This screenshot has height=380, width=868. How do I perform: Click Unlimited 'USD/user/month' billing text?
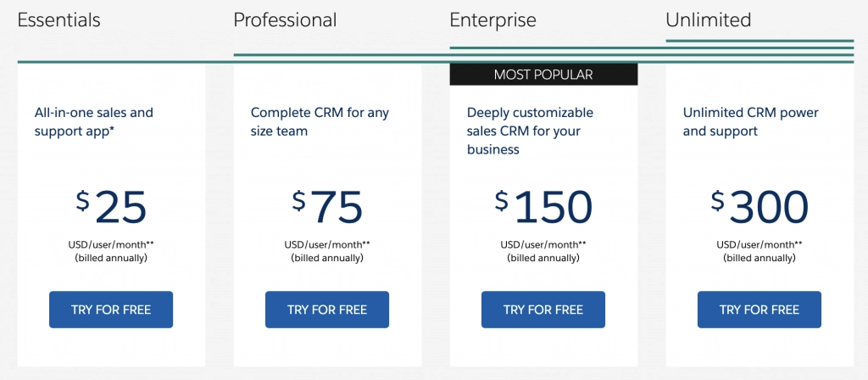point(759,245)
